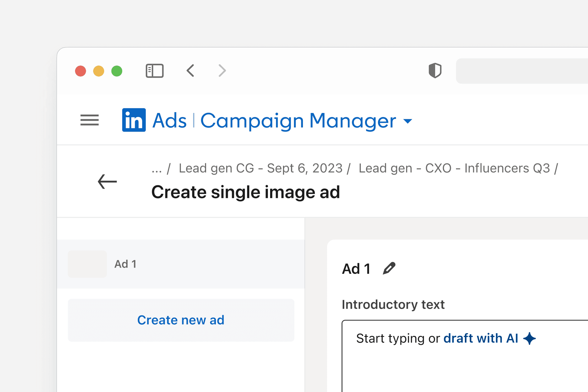Click the Campaign Manager title text
The height and width of the screenshot is (392, 588).
(298, 121)
